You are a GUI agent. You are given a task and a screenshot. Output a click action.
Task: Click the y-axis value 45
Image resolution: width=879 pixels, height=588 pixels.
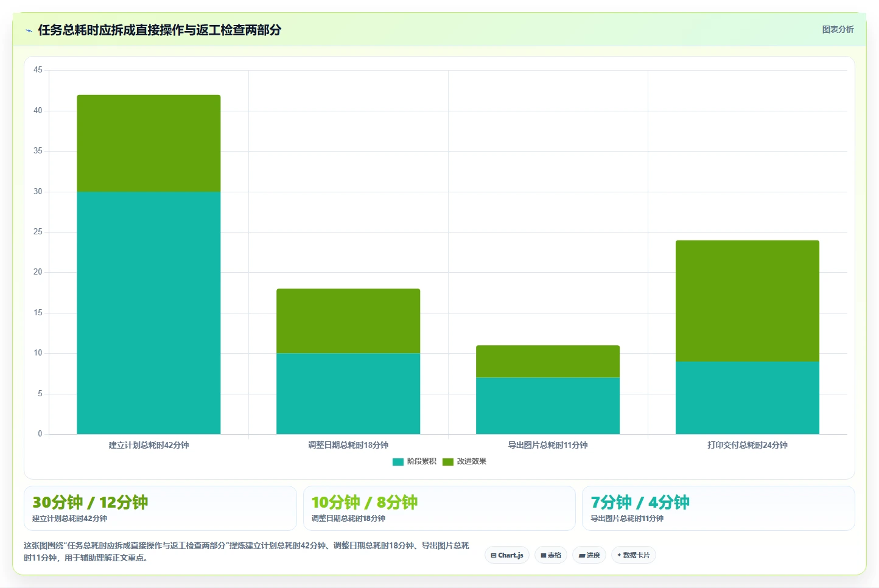[x=38, y=70]
